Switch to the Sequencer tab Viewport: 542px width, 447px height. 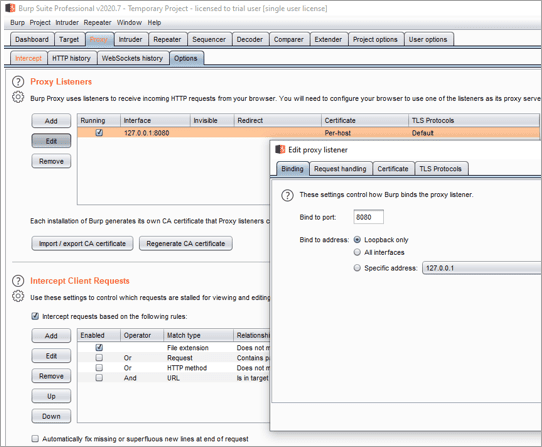point(209,39)
